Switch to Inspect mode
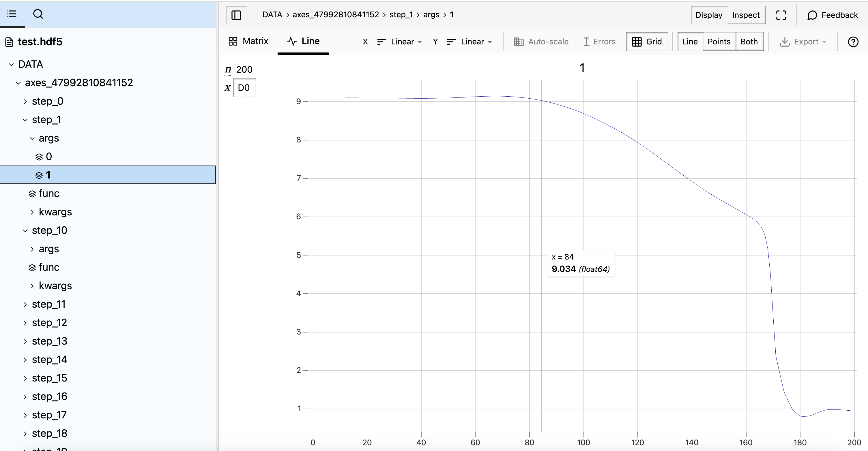This screenshot has width=868, height=451. tap(746, 15)
